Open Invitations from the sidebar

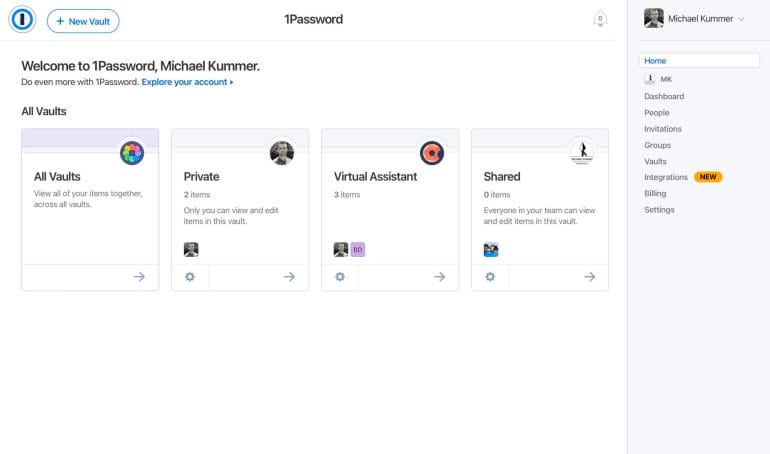click(x=663, y=129)
